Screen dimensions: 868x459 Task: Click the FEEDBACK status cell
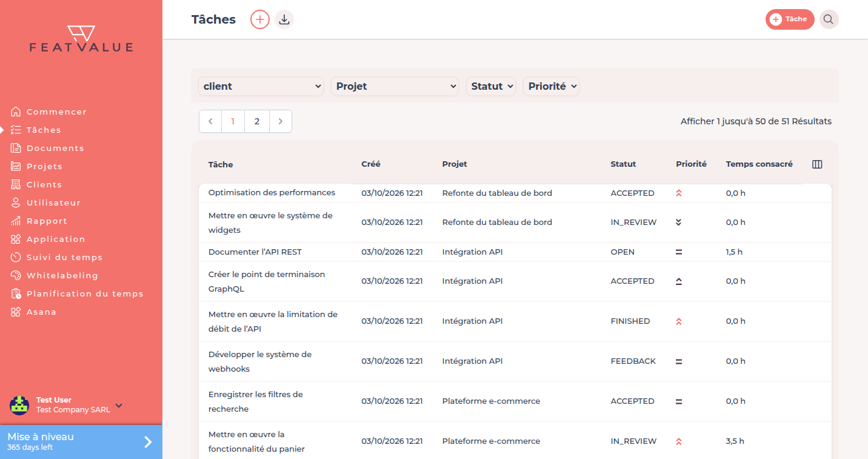pos(633,361)
